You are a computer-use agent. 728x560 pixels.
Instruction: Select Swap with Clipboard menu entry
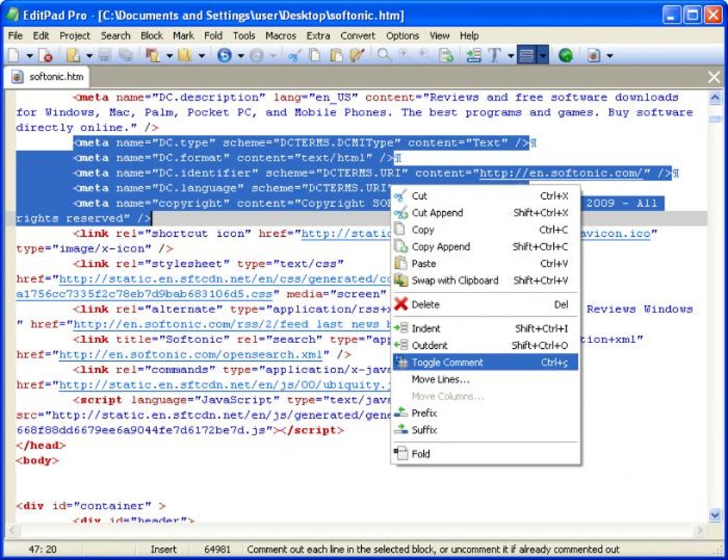485,280
